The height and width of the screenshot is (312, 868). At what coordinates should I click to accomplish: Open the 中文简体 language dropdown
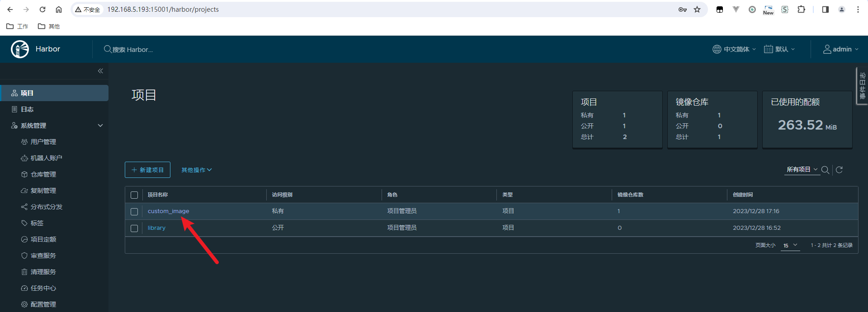tap(735, 49)
